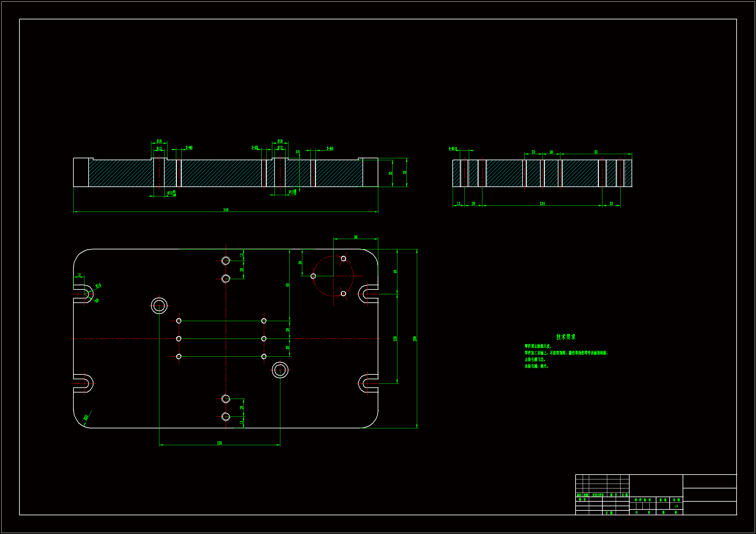Select the 200 vertical dimension text
The height and width of the screenshot is (534, 756).
415,339
